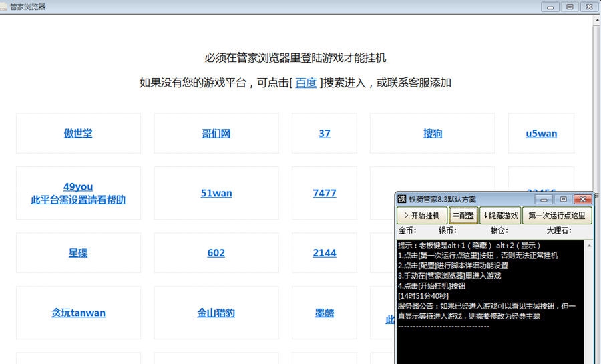601x364 pixels.
Task: Click 此平台需设置请看帮助 under 49you
Action: point(78,200)
